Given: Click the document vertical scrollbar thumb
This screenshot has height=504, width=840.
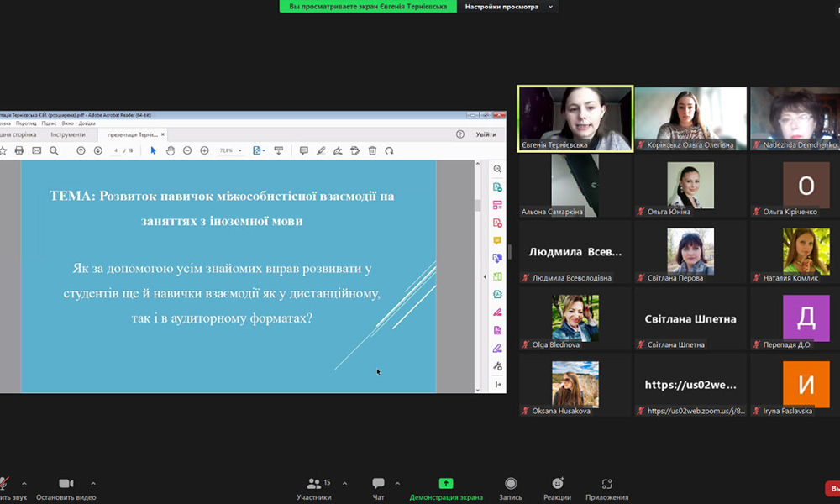Looking at the screenshot, I should [477, 205].
